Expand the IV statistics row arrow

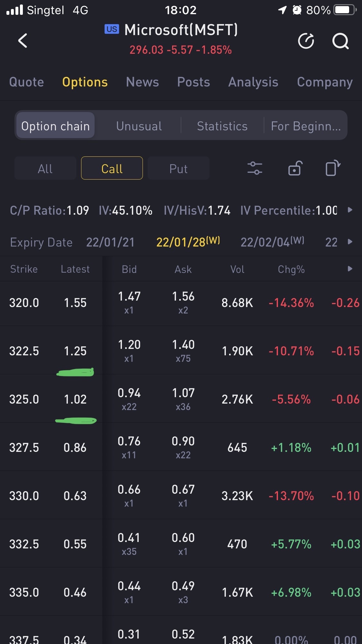point(350,210)
